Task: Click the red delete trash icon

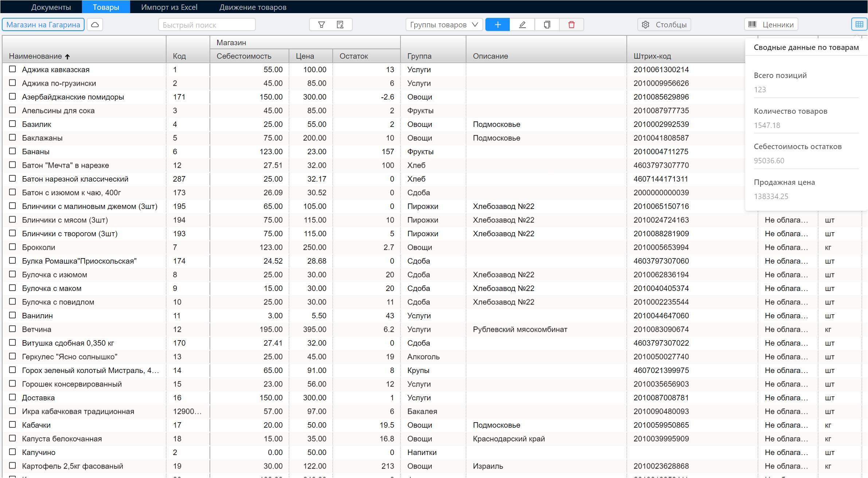Action: (571, 24)
